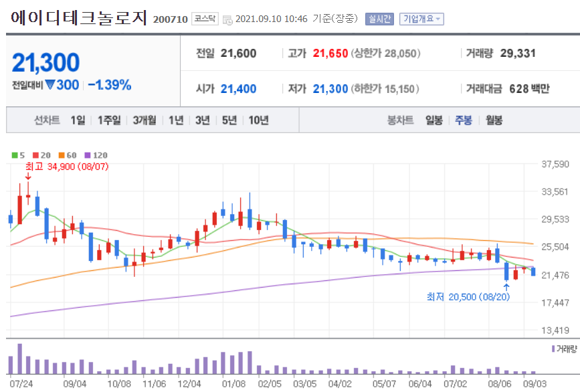Click the 실시간 realtime button
580x392 pixels.
pyautogui.click(x=381, y=19)
